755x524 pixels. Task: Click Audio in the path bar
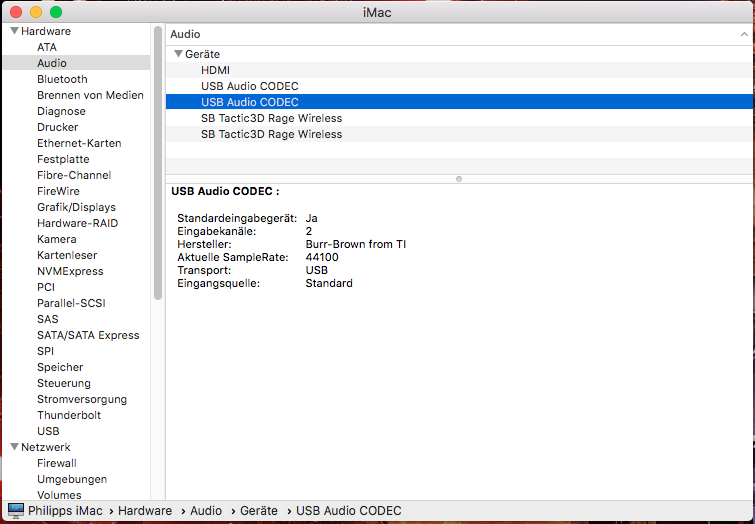pos(206,511)
